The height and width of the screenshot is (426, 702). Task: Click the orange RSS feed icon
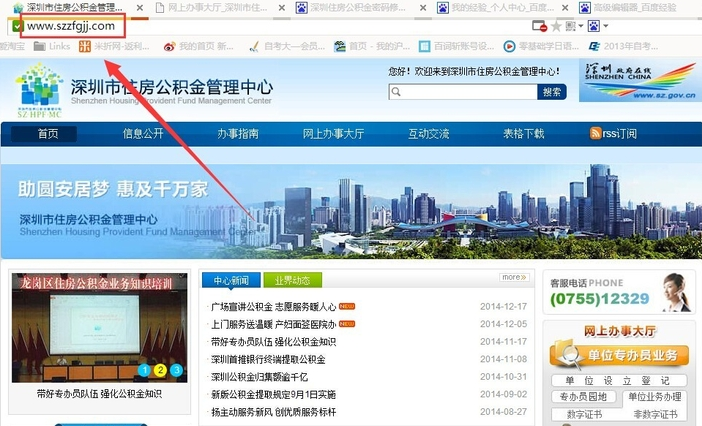coord(595,133)
